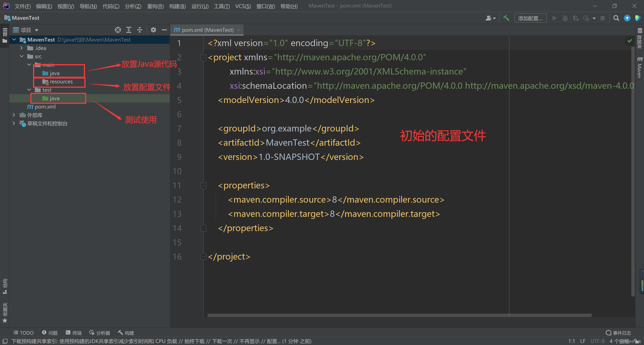Click the Project side stripe button
The width and height of the screenshot is (644, 345).
(x=5, y=36)
